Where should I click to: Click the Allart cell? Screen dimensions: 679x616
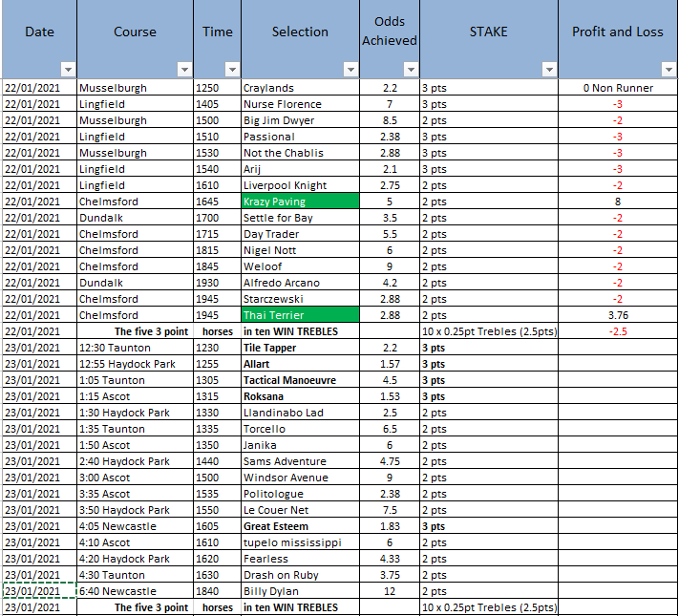coord(300,364)
